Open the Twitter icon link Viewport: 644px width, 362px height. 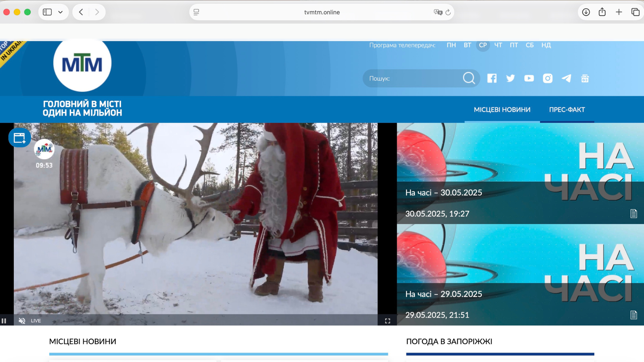tap(511, 78)
